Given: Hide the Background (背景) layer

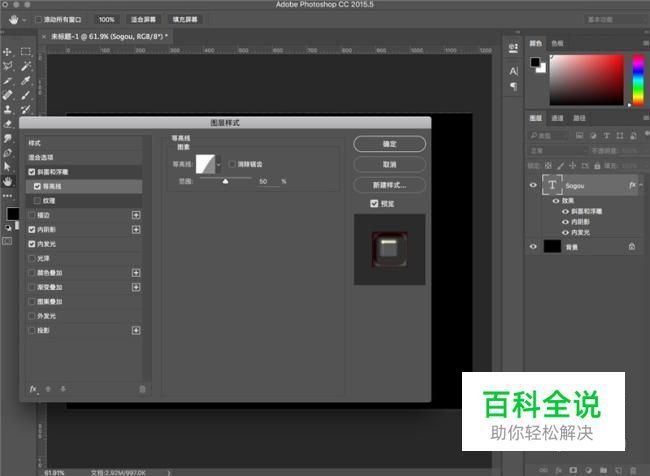Looking at the screenshot, I should (x=533, y=246).
